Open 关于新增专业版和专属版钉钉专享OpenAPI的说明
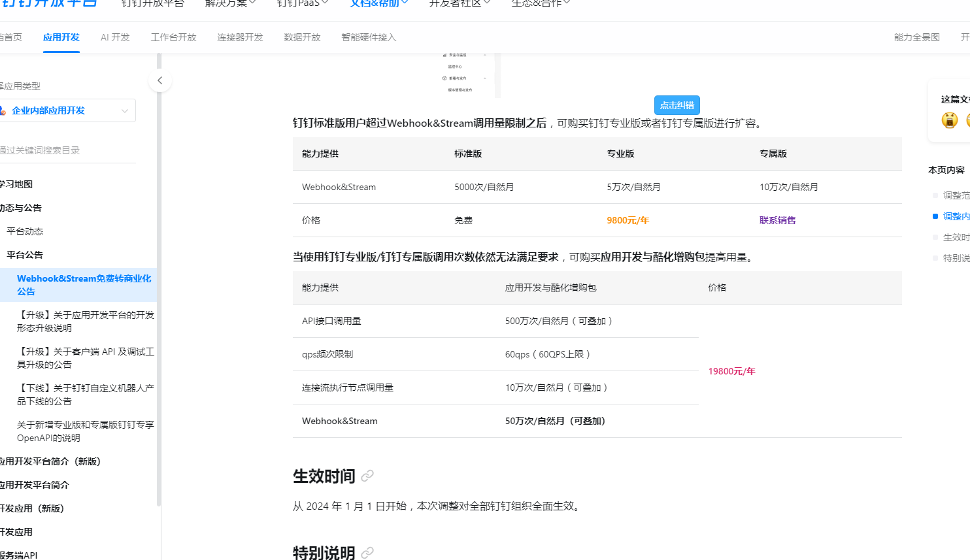This screenshot has height=560, width=970. [x=86, y=431]
